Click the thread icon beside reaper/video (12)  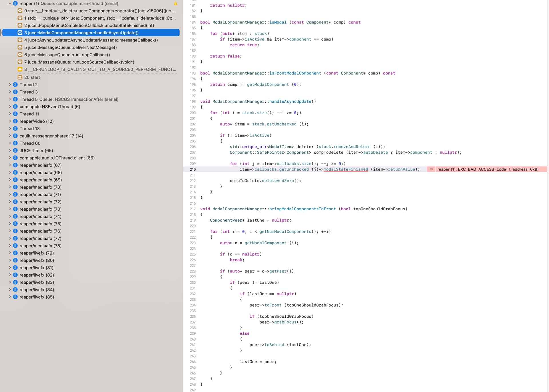pos(15,121)
